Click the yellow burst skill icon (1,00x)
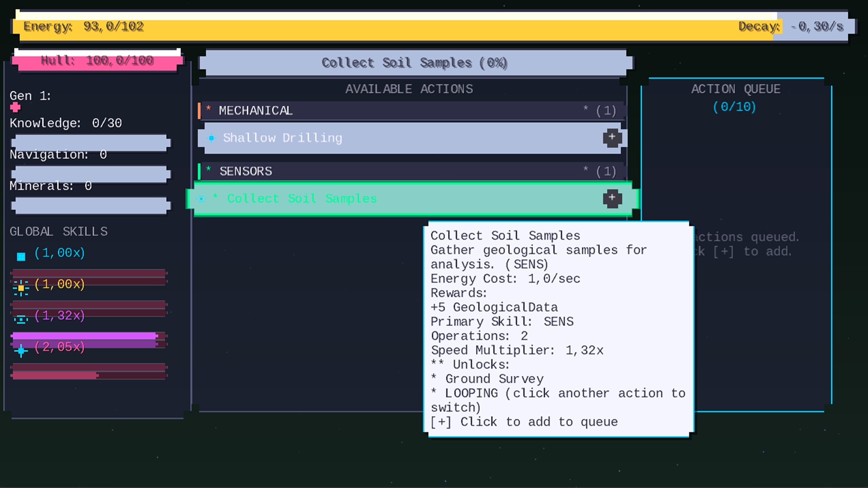868x488 pixels. click(x=20, y=288)
